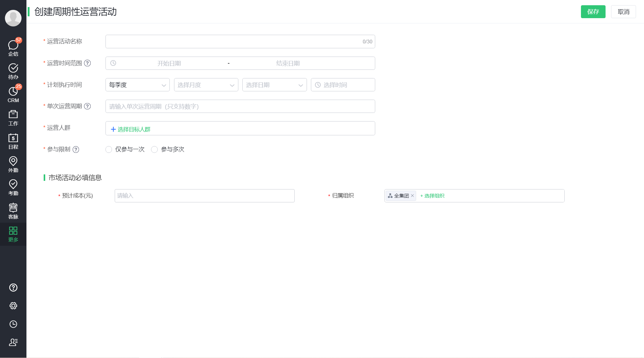
Task: Click the 创建周期性运营活动 page title
Action: click(76, 12)
